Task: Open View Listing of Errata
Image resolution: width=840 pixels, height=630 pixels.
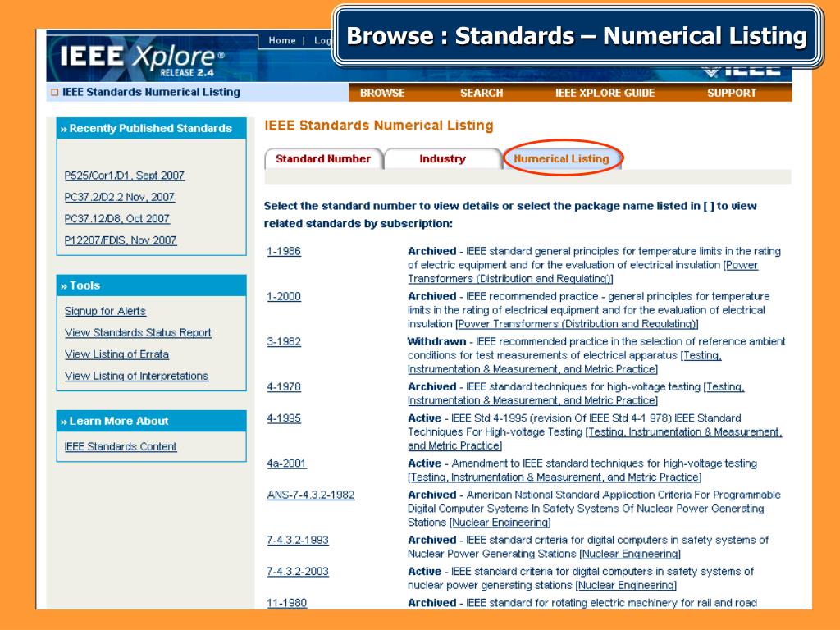Action: (116, 354)
